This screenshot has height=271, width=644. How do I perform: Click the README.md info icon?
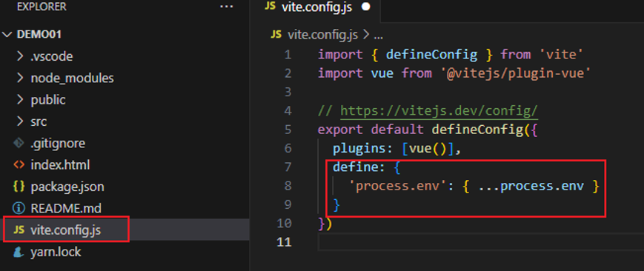tap(19, 209)
